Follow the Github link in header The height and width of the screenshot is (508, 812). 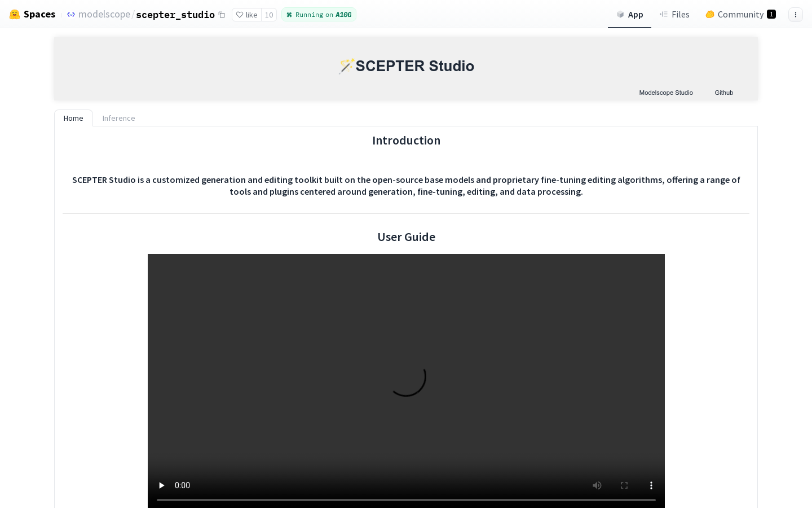tap(723, 93)
